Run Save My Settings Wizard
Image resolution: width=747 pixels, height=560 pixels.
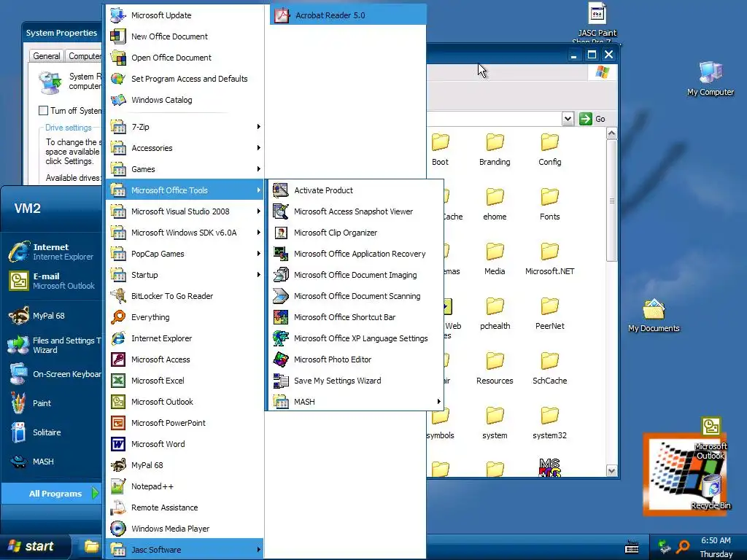pos(356,381)
